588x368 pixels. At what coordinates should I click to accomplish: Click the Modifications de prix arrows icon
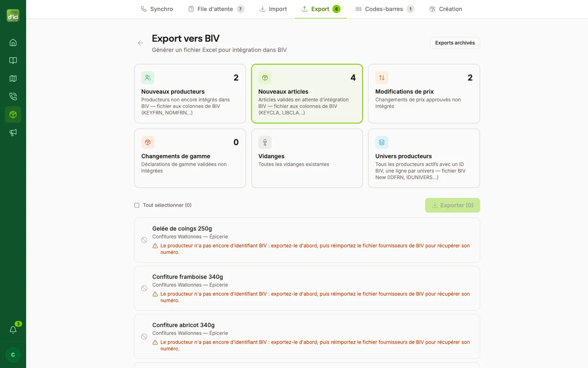coord(382,78)
